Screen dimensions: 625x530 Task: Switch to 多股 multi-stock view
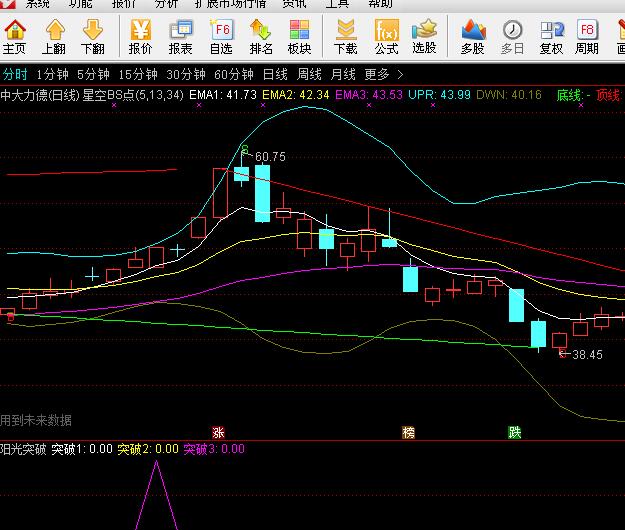[472, 36]
